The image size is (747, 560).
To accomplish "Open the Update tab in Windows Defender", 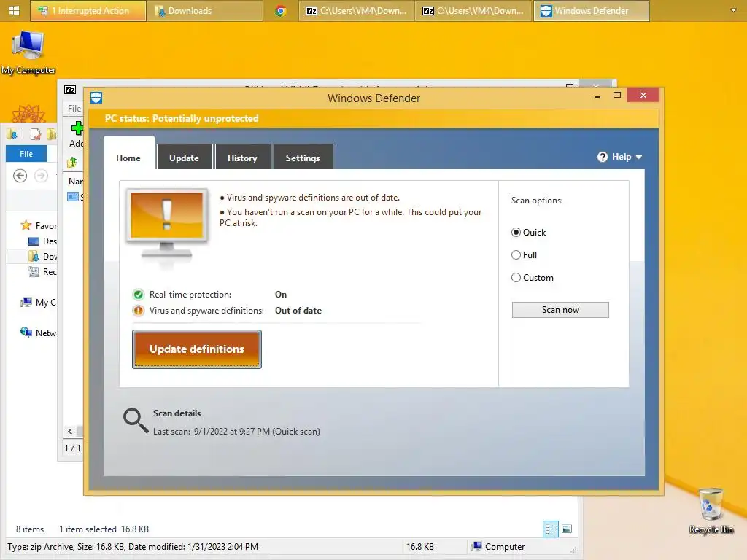I will 184,157.
